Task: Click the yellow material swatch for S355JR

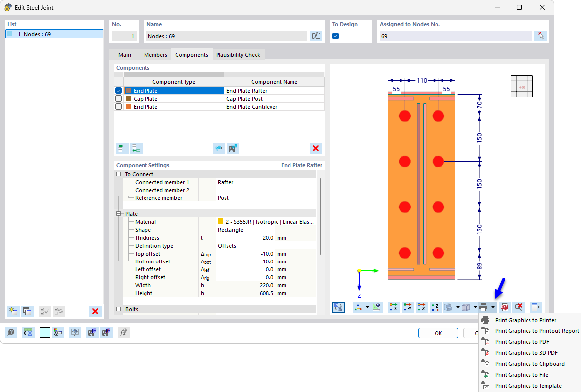Action: tap(221, 221)
